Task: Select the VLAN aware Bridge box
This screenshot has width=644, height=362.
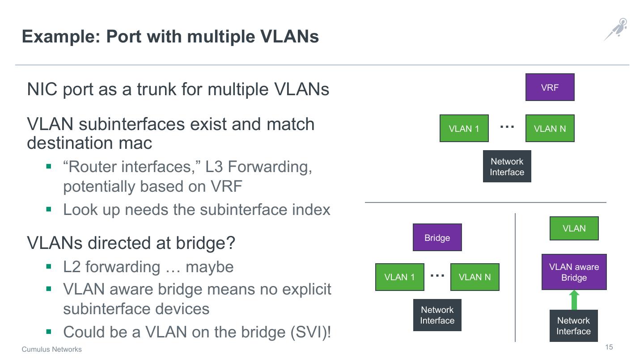Action: (574, 272)
